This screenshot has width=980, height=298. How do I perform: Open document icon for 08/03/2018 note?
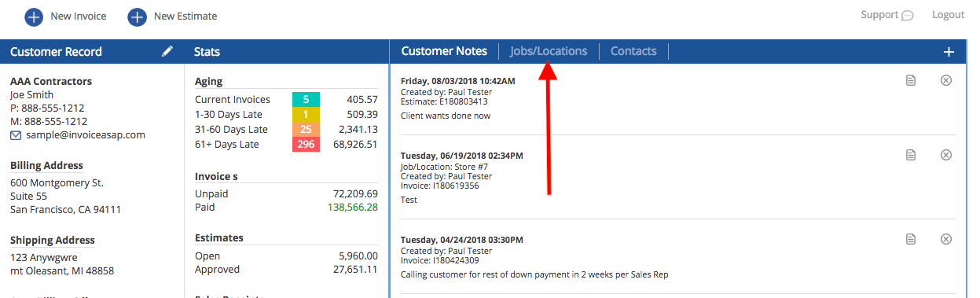911,80
